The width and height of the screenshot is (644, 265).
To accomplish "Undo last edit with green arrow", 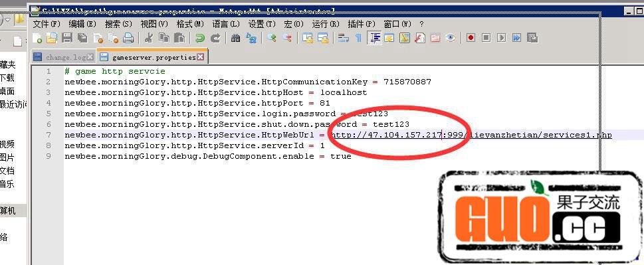I will pyautogui.click(x=200, y=38).
